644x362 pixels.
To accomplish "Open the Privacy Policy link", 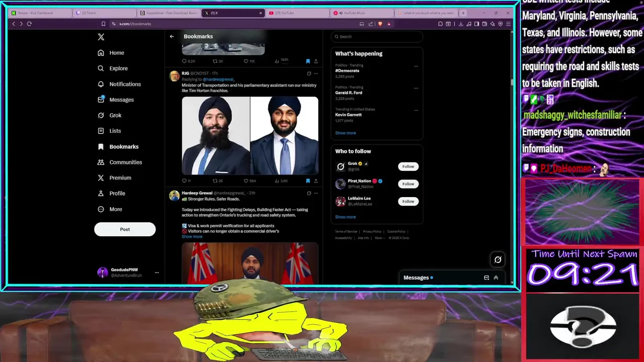I will 372,232.
